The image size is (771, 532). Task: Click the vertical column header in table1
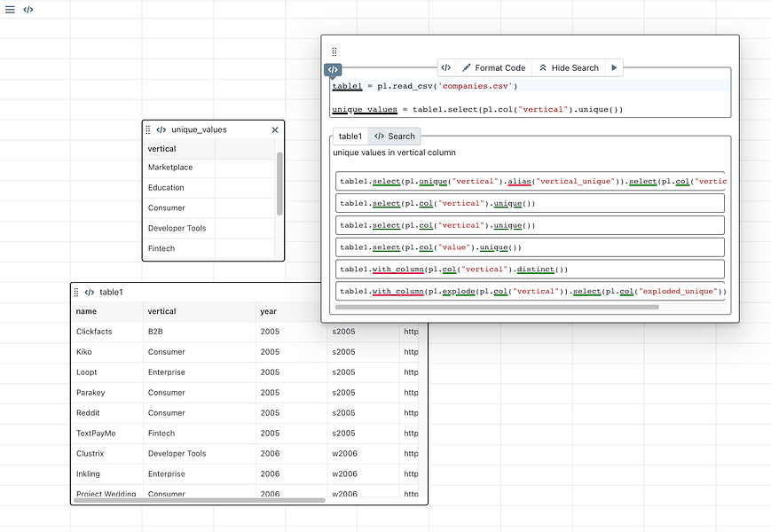[x=199, y=311]
